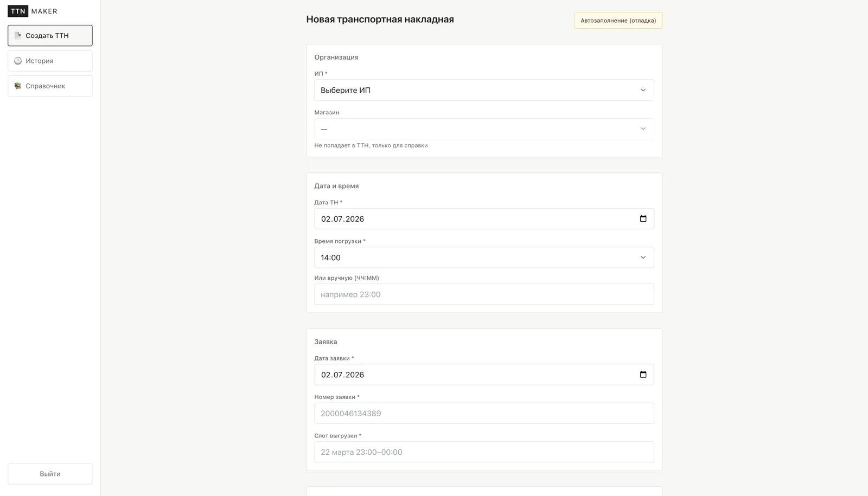Click the document icon beside Создать ТТН
This screenshot has width=868, height=496.
point(18,36)
